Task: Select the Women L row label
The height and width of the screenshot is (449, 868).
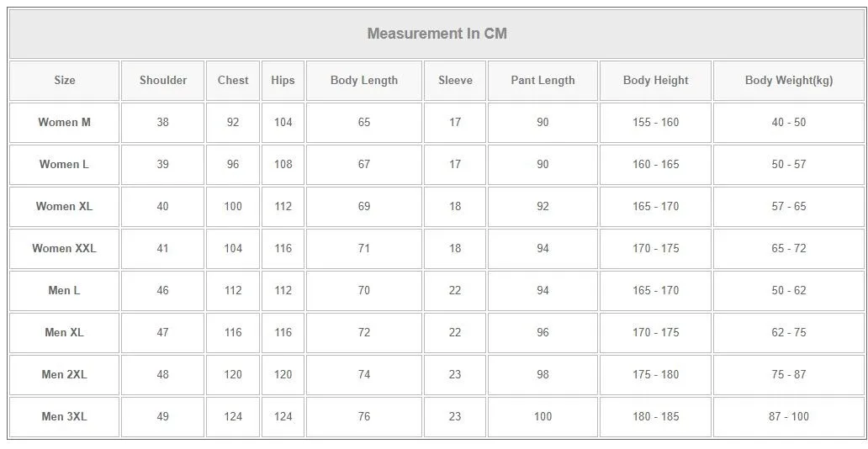Action: pos(65,165)
